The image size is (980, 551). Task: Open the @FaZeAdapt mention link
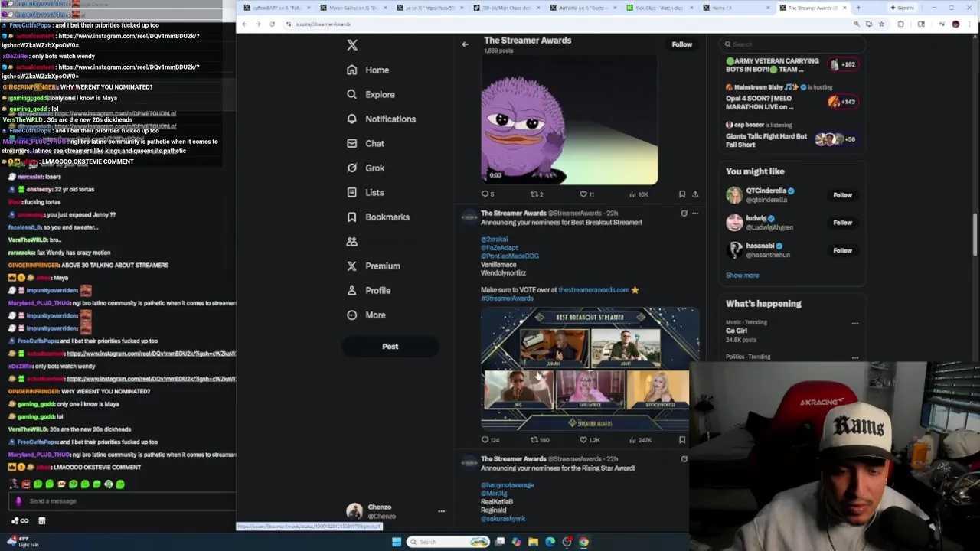point(499,248)
